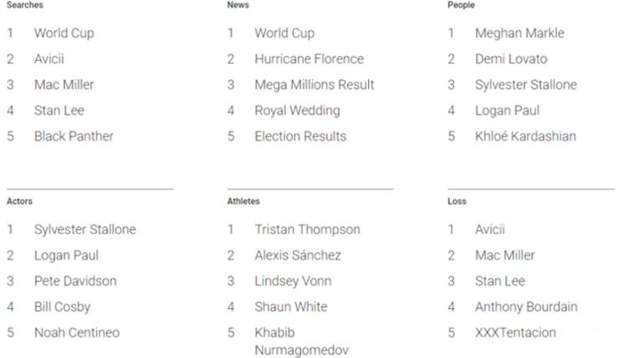Viewport: 644px width, 358px height.
Task: Select Lindsey Vonn in Athletes
Action: (293, 281)
